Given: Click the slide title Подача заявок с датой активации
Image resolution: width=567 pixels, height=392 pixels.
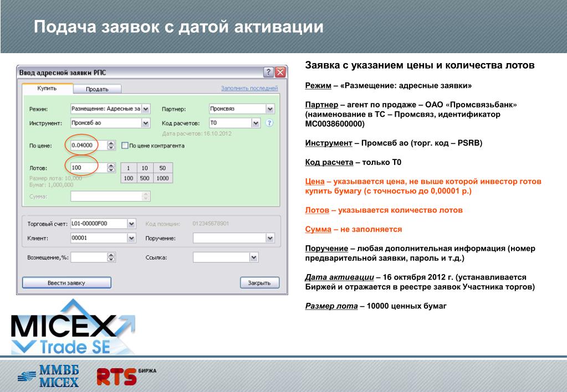Looking at the screenshot, I should [x=178, y=27].
